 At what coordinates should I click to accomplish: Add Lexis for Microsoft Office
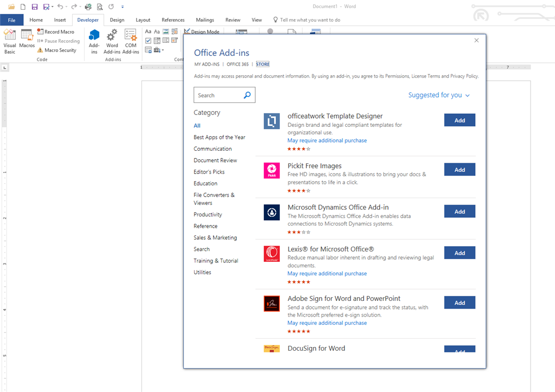(x=460, y=253)
